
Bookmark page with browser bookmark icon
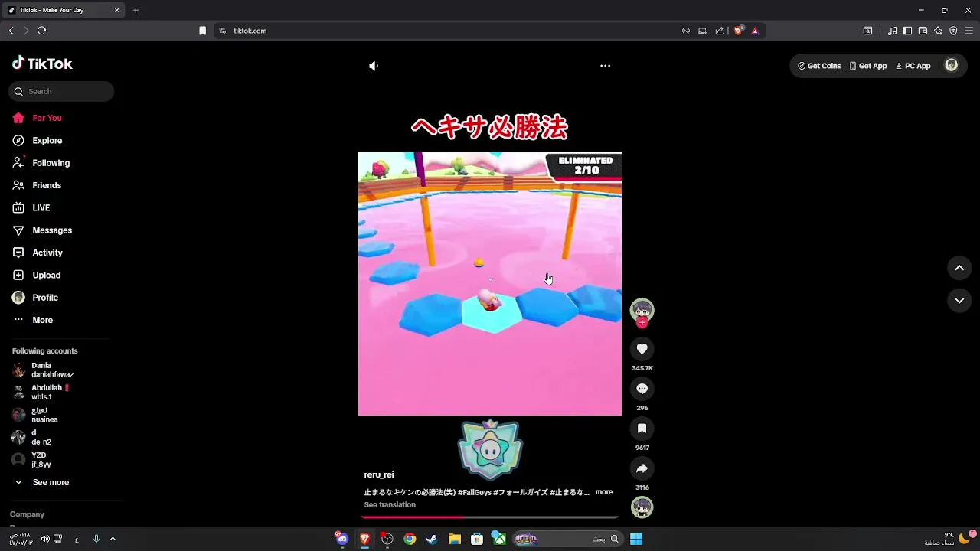pos(202,31)
